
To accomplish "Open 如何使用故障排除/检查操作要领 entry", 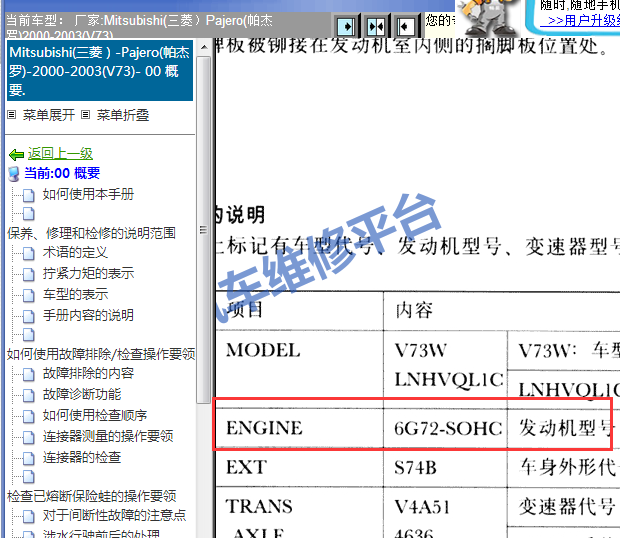I will tap(101, 354).
